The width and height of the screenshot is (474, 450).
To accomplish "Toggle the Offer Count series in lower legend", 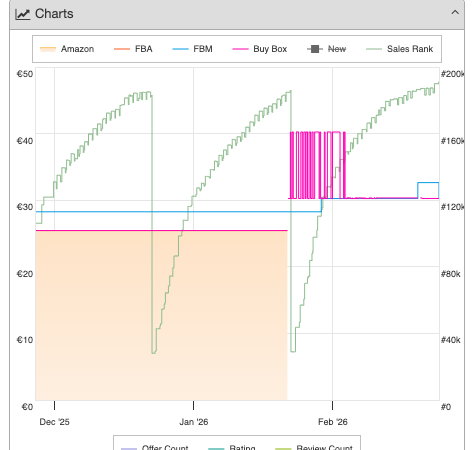I will (x=154, y=447).
